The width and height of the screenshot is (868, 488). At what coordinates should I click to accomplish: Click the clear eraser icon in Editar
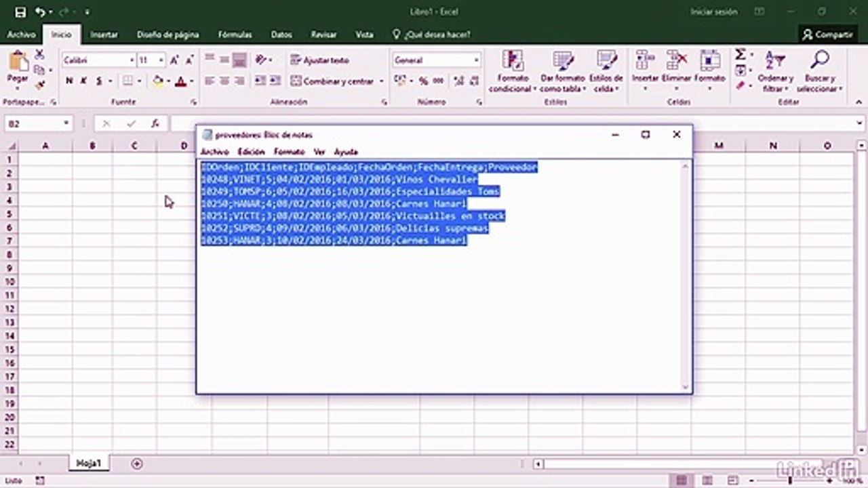741,85
